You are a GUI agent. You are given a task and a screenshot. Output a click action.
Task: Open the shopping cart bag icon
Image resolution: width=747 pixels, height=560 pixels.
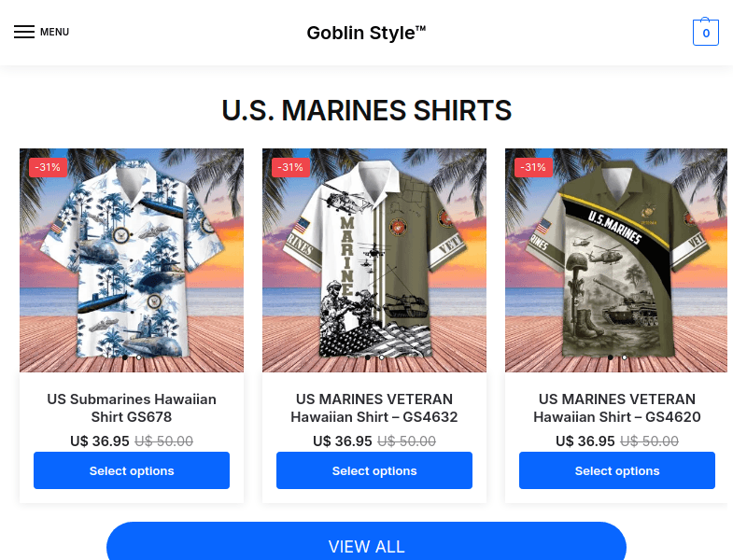click(x=706, y=32)
